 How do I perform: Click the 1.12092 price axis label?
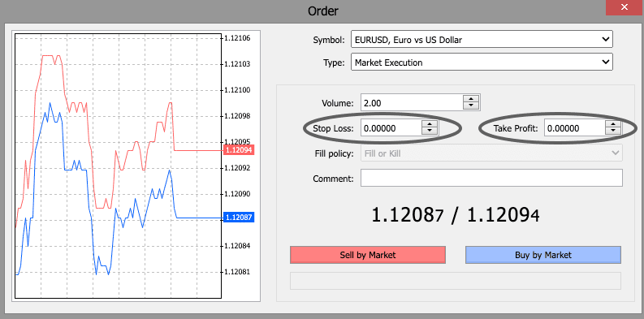point(238,168)
